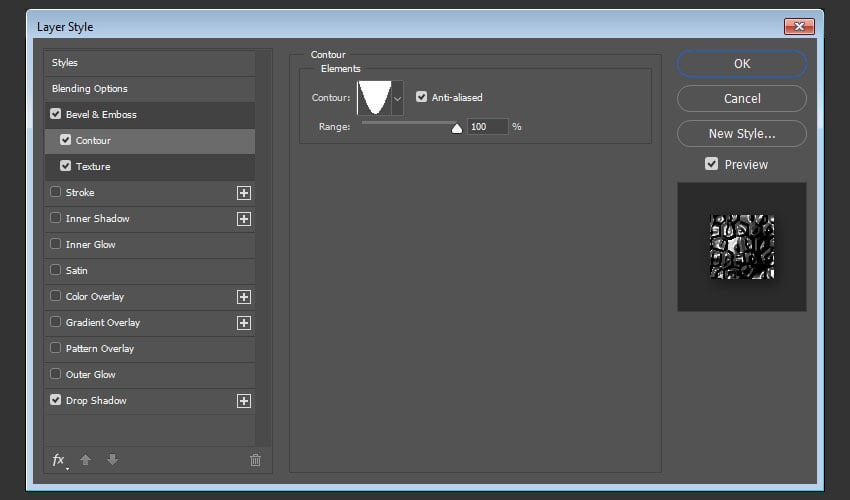
Task: Select the Bevel & Emboss entry
Action: 101,114
